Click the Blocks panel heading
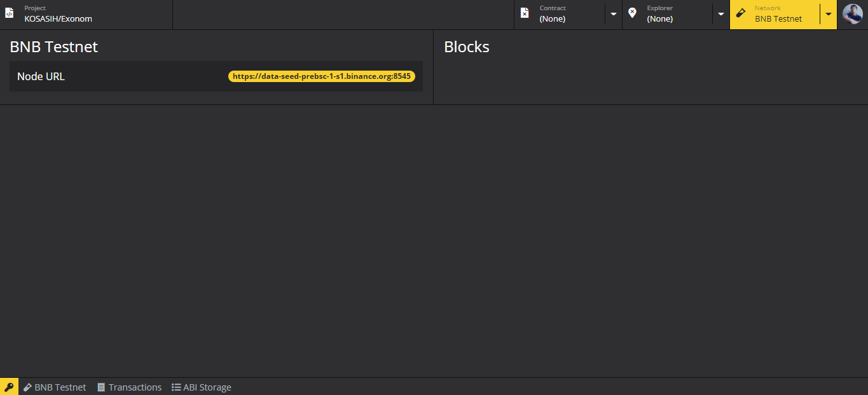The width and height of the screenshot is (868, 395). (467, 47)
